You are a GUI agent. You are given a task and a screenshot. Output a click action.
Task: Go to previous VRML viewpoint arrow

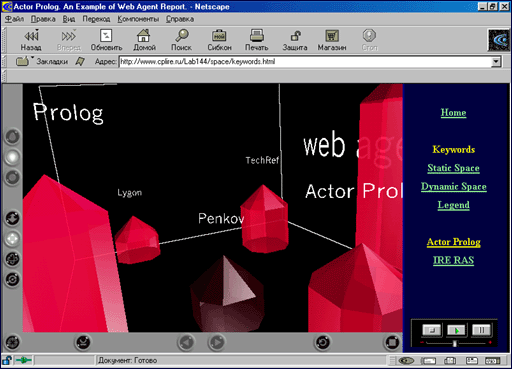186,342
